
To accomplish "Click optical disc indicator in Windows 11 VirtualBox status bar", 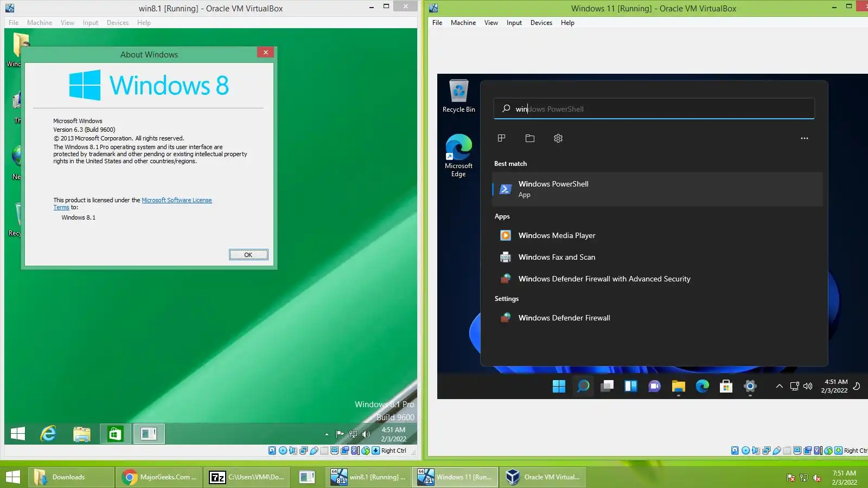I will pyautogui.click(x=745, y=451).
